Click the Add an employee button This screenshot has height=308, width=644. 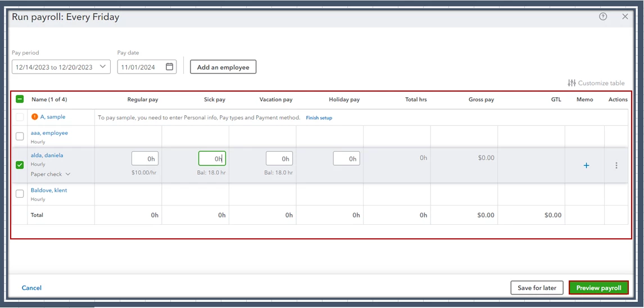223,67
